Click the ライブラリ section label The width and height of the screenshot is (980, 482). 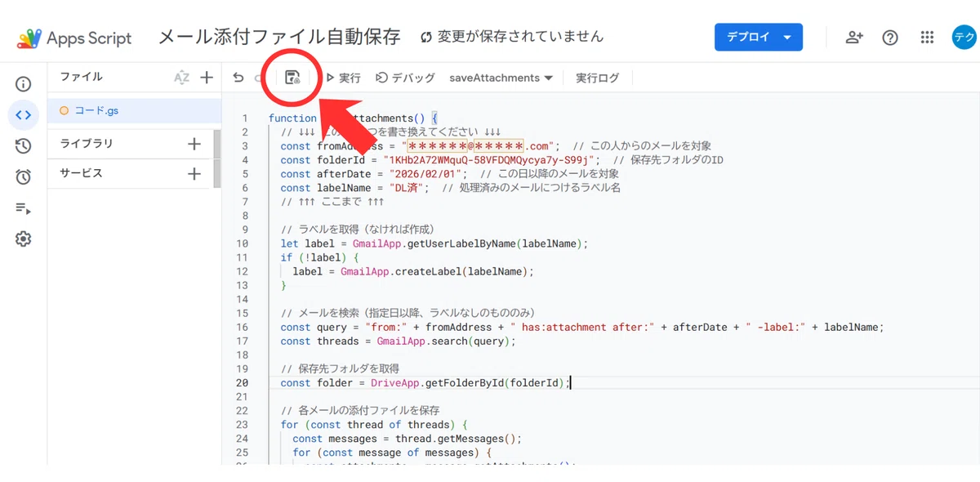click(87, 144)
